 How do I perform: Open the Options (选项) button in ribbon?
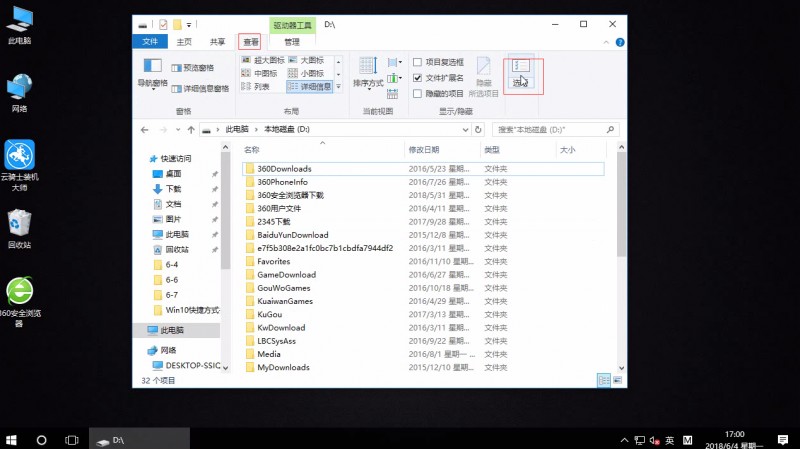coord(521,72)
